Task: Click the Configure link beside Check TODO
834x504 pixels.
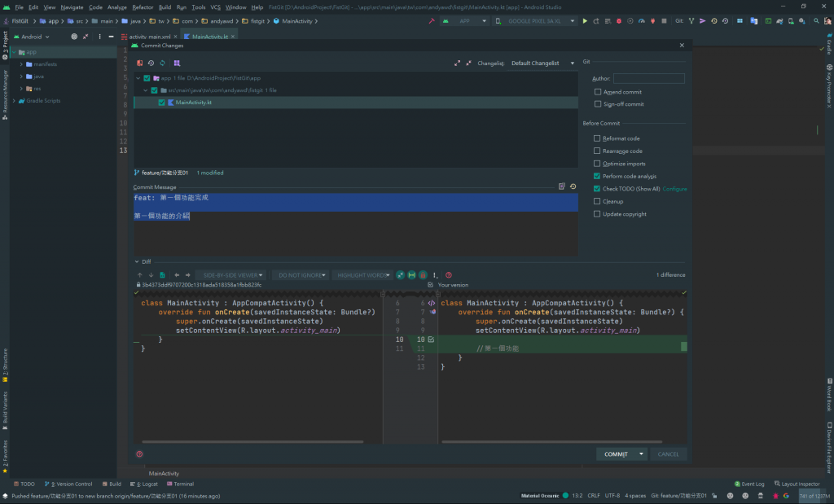Action: tap(674, 189)
